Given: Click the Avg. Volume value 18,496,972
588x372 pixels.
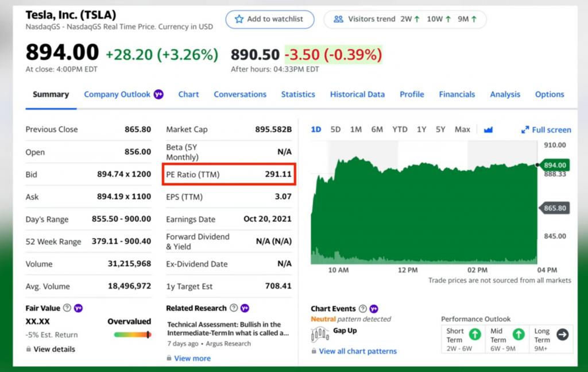Looking at the screenshot, I should coord(129,286).
